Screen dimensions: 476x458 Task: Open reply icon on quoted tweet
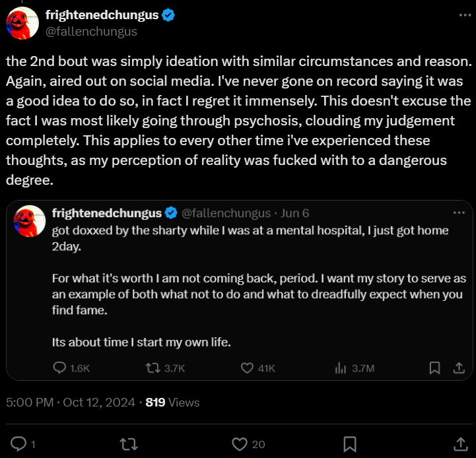pos(60,368)
